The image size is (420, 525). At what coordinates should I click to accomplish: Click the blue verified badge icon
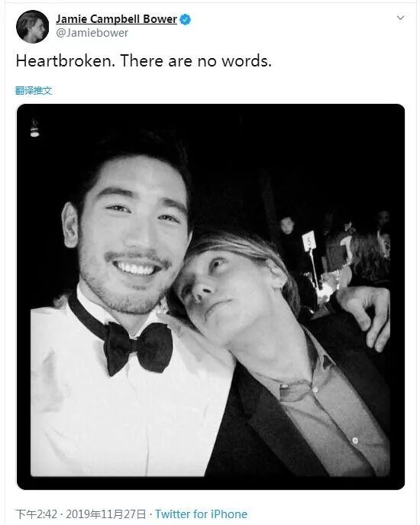point(185,19)
